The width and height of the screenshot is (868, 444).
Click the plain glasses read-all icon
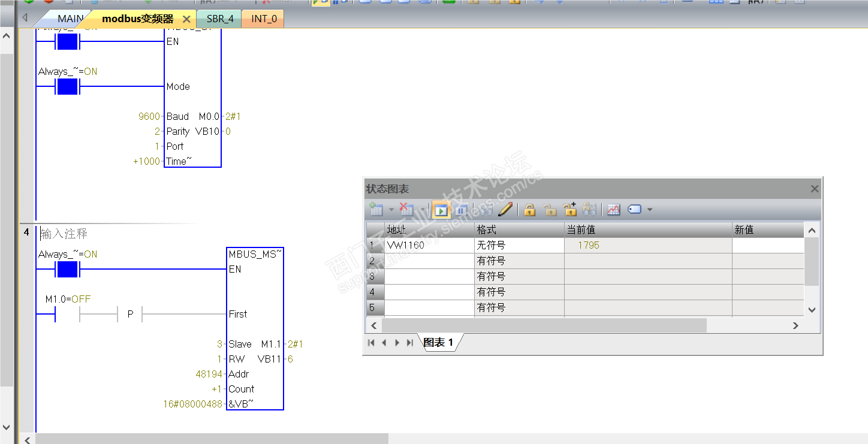pos(486,210)
